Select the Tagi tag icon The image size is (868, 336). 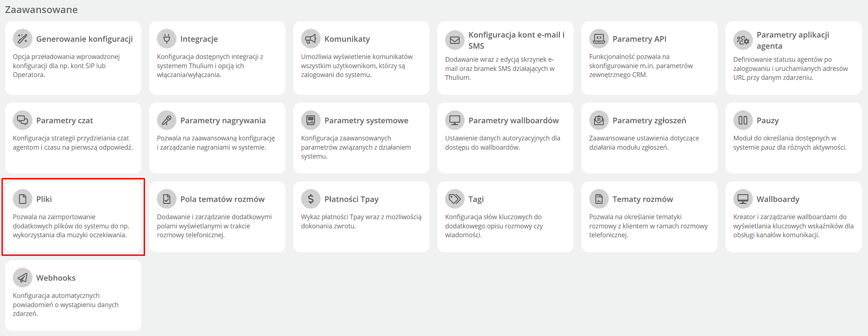coord(455,199)
